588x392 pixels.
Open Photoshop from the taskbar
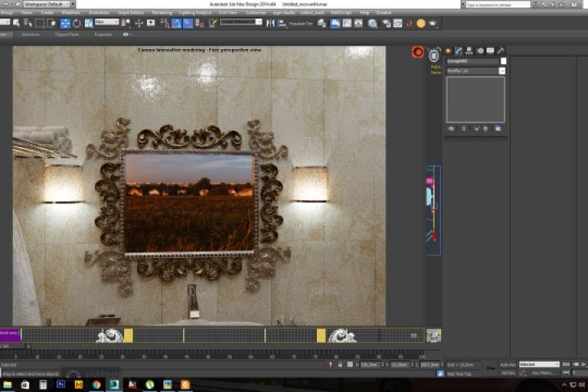point(60,385)
